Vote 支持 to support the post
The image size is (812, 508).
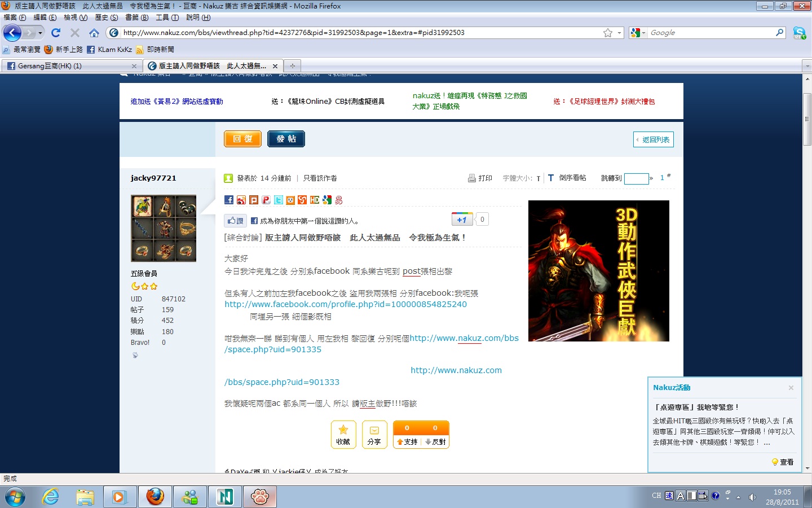tap(407, 442)
